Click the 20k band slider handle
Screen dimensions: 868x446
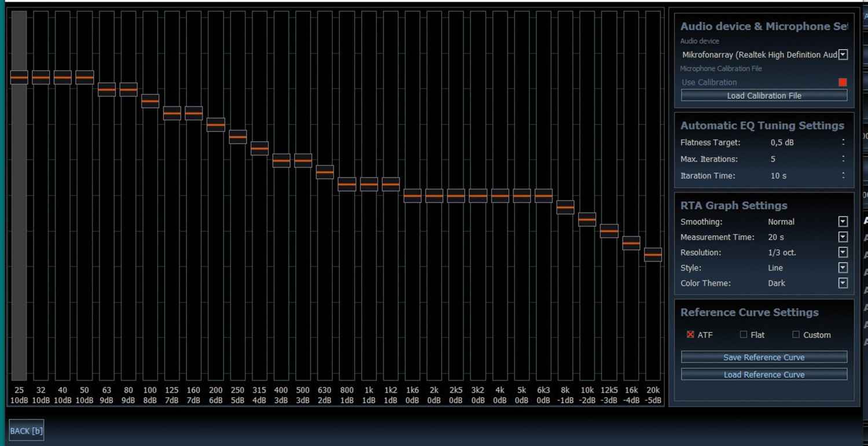653,255
